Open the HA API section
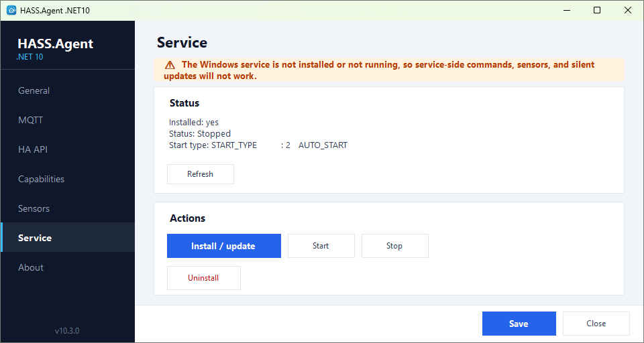 click(67, 150)
